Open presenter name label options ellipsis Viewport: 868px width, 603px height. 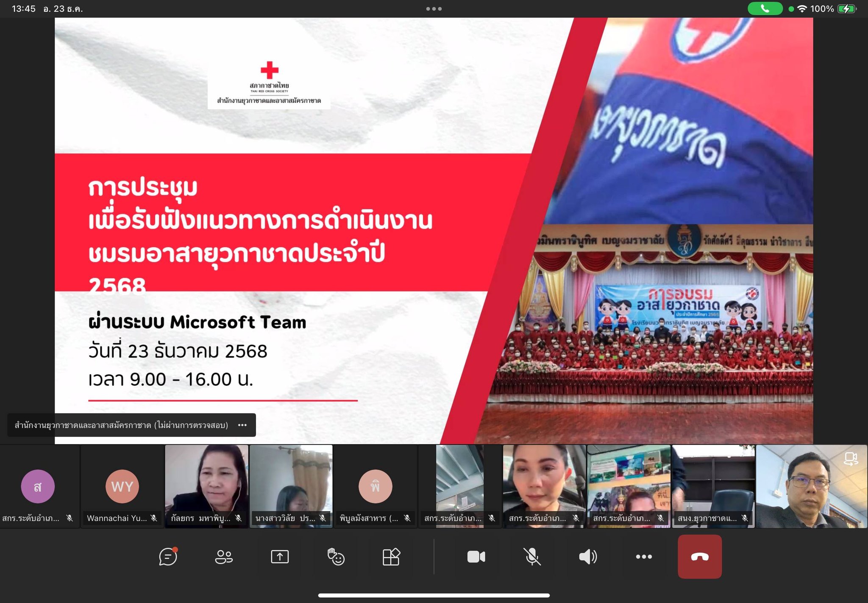point(242,425)
